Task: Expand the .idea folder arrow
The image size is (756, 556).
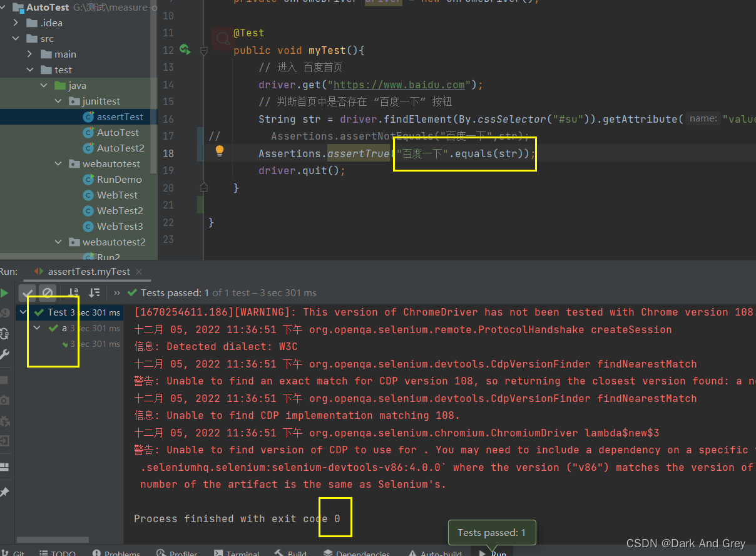Action: pos(16,23)
